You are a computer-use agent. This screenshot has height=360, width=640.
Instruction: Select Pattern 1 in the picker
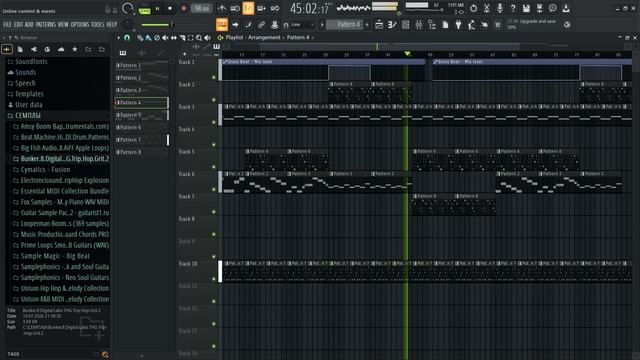click(x=141, y=65)
